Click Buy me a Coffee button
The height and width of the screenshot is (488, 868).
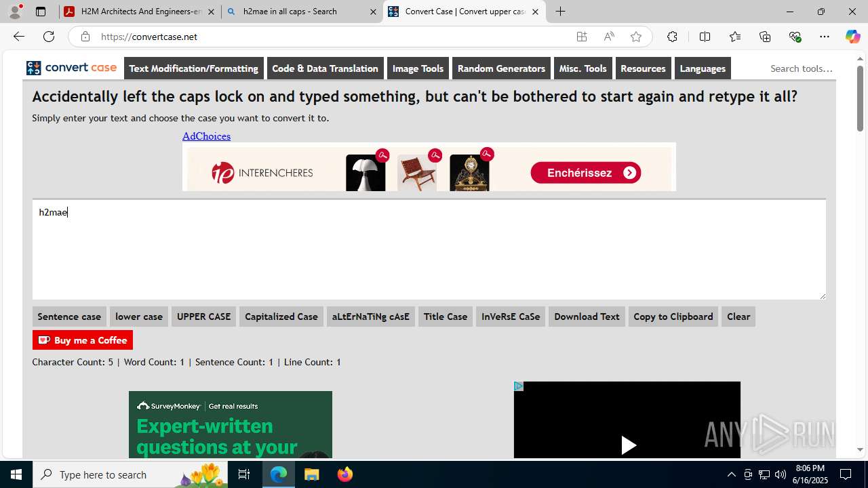click(83, 340)
